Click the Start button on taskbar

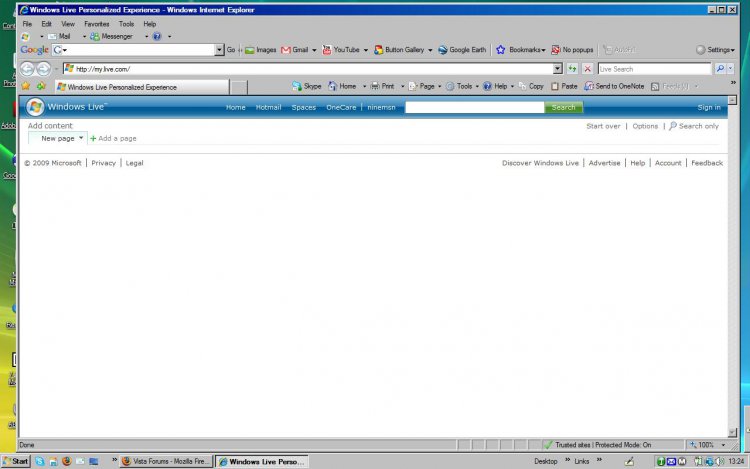pos(16,461)
